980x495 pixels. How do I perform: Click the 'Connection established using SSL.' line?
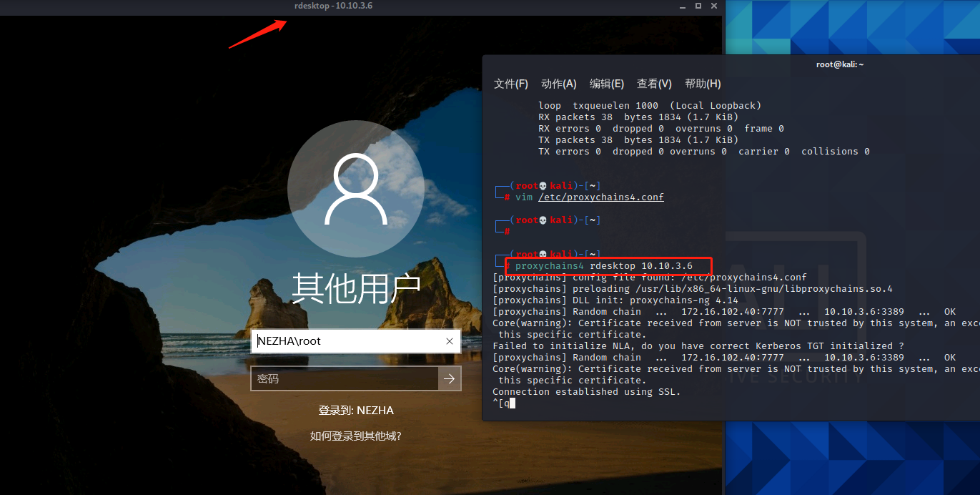click(x=587, y=391)
